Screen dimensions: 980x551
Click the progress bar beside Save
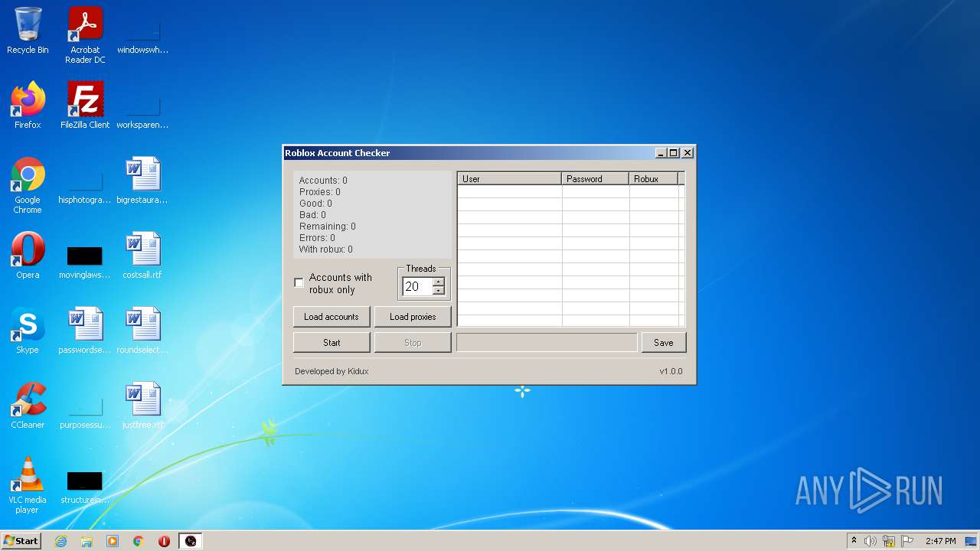tap(547, 343)
